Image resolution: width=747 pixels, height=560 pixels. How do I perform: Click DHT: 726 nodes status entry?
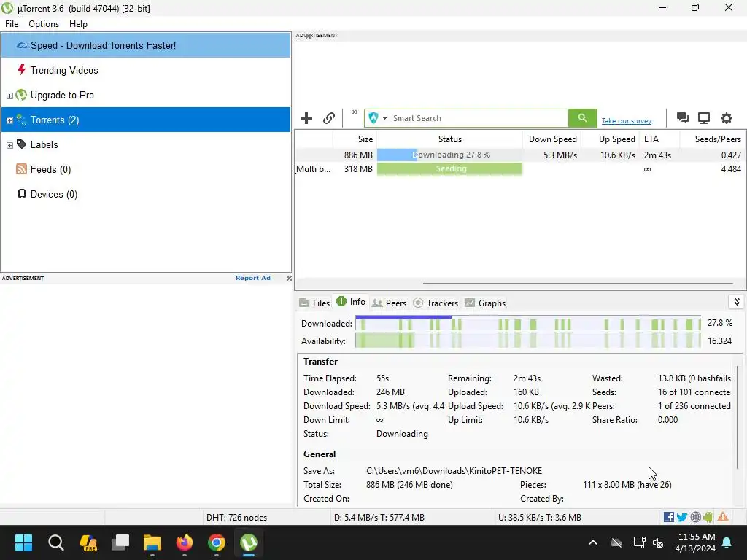click(x=237, y=517)
